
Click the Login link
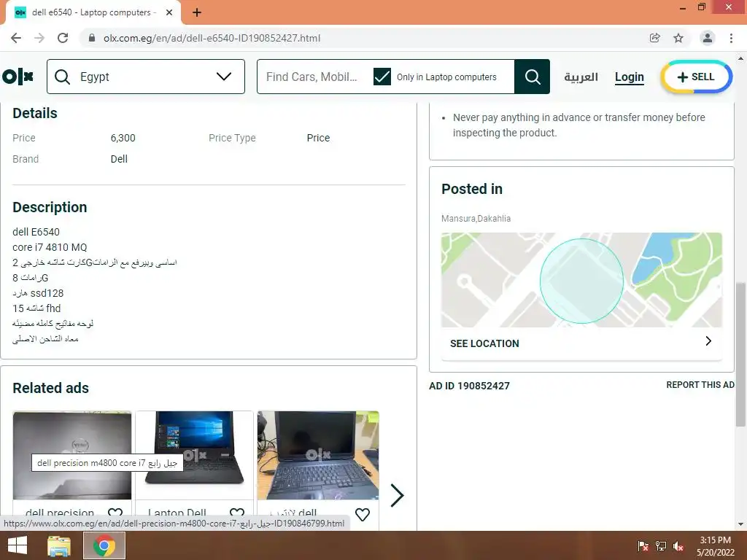[630, 77]
